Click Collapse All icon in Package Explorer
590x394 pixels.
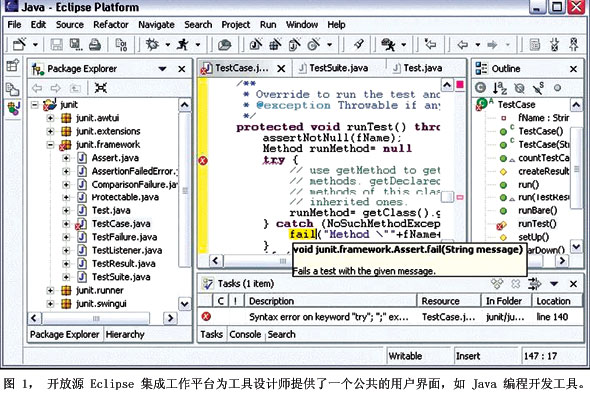coord(100,88)
